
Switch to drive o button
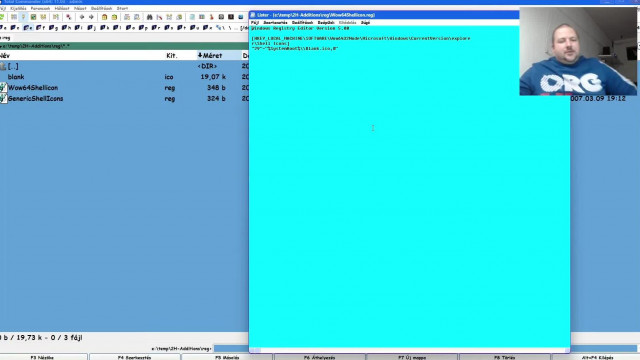(131, 28)
